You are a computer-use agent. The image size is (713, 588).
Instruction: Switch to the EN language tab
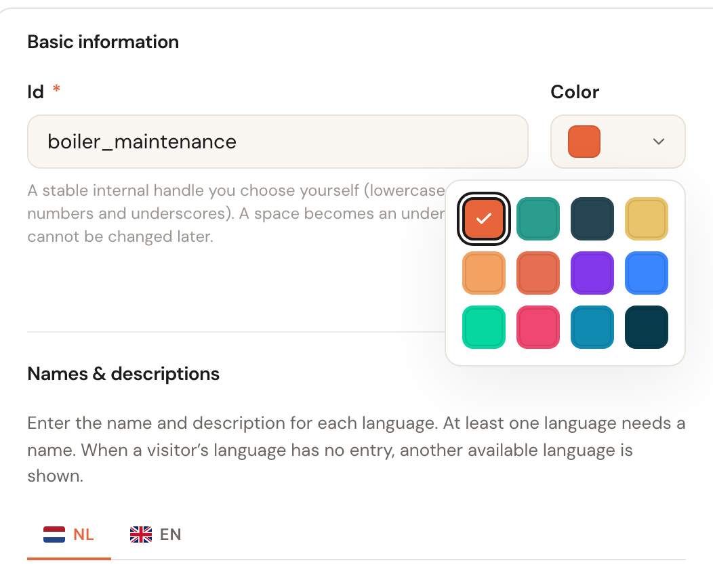(155, 534)
